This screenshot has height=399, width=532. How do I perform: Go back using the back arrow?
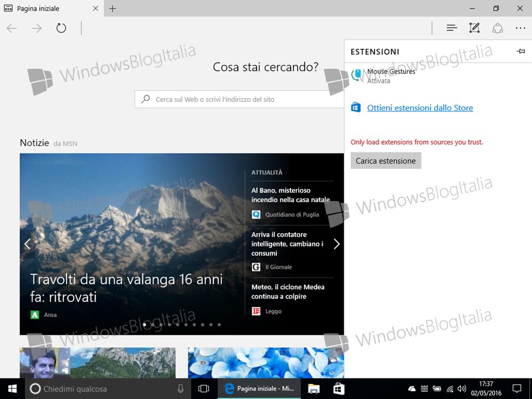(12, 28)
